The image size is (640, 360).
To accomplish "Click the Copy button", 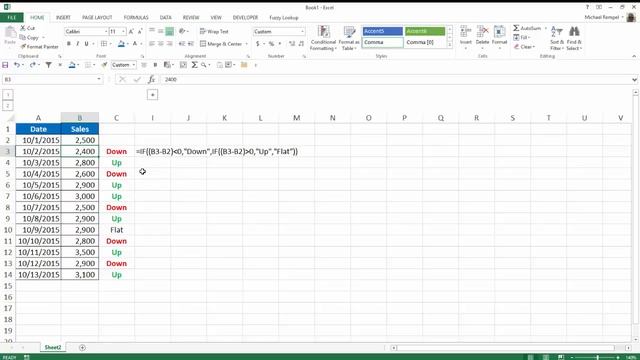I will [x=29, y=38].
